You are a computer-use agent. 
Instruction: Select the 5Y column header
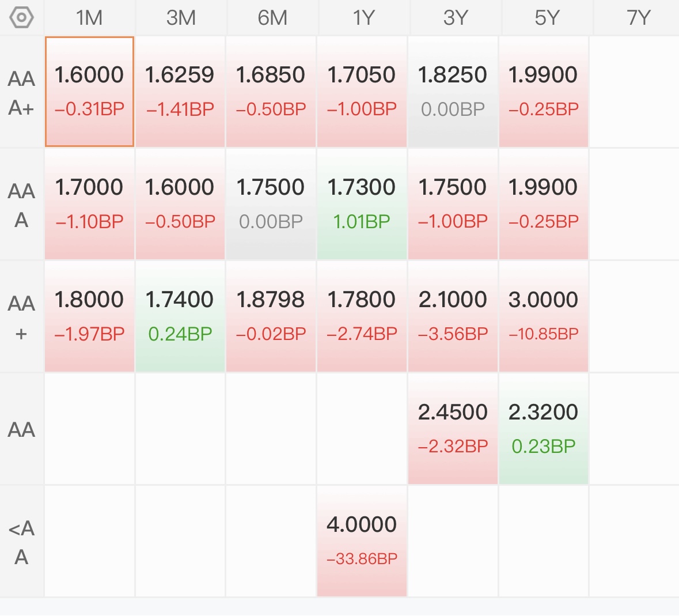click(547, 18)
